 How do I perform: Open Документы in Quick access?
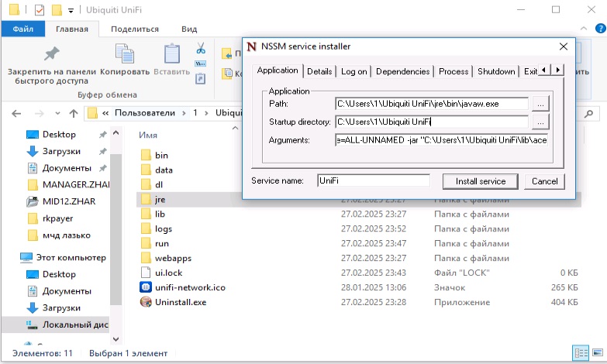67,168
